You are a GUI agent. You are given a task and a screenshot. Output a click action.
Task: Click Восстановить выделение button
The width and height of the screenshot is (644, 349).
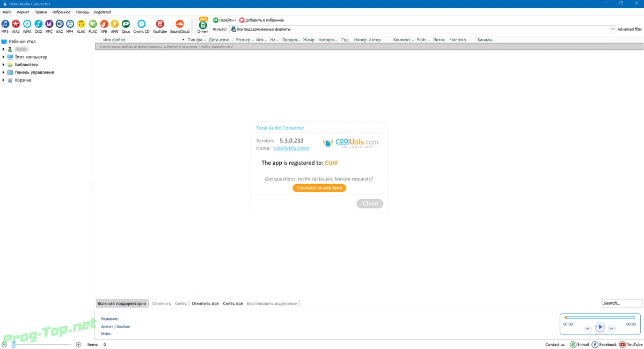tap(272, 303)
